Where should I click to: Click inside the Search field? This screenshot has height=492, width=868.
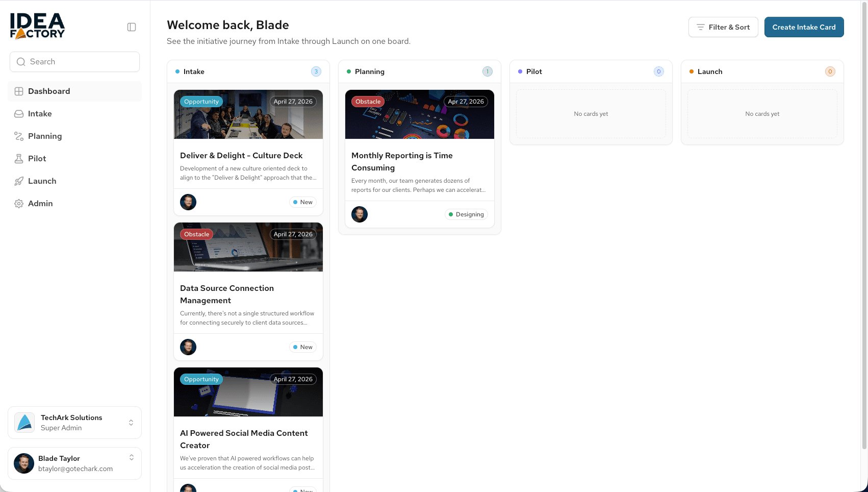point(74,62)
